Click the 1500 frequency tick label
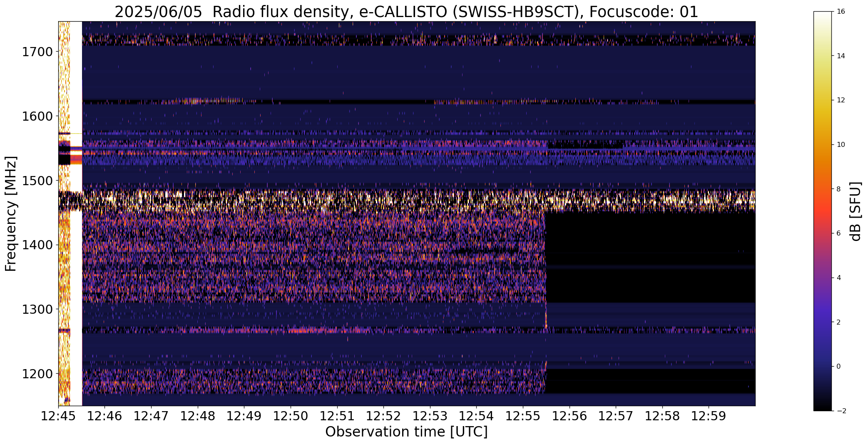The width and height of the screenshot is (868, 444). 37,181
